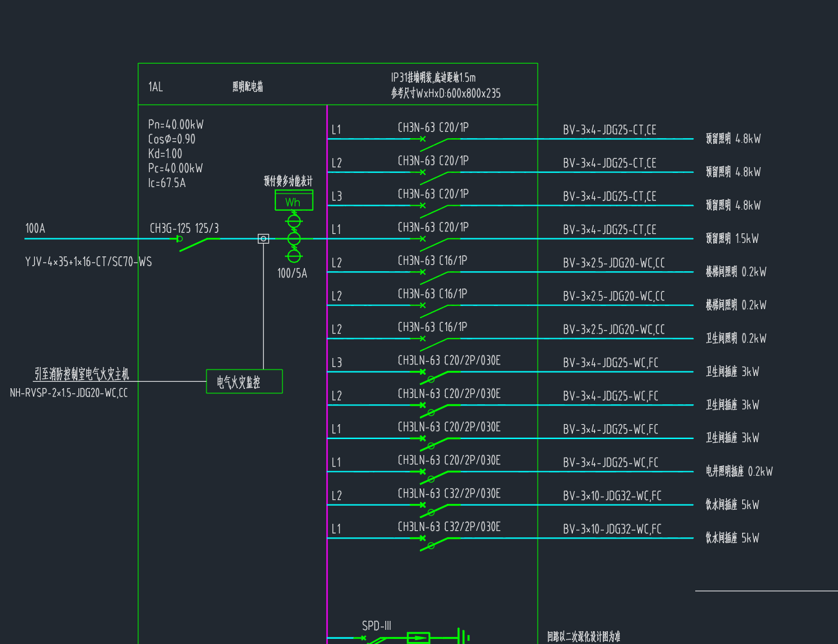
Task: Click the 100/5A transformer ratio text
Action: [x=292, y=273]
